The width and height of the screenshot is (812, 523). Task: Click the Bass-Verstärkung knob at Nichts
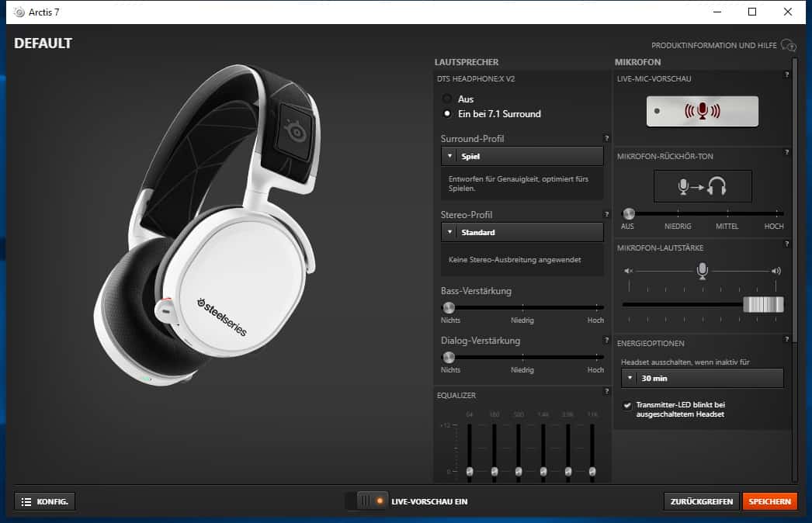[x=449, y=307]
